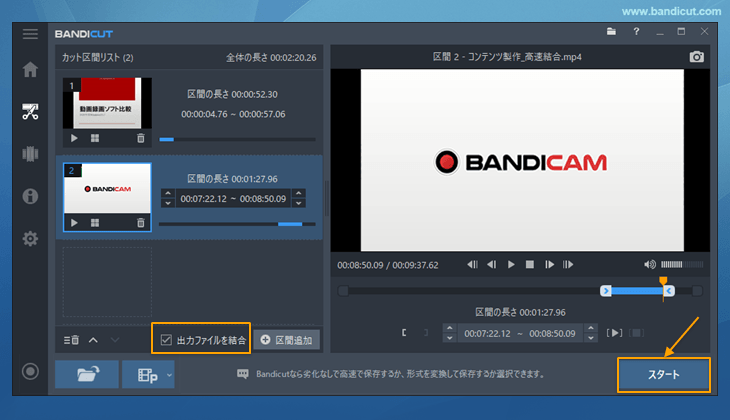Screen dimensions: 730x420
Task: Select the Cut mode scissors icon
Action: pos(30,112)
